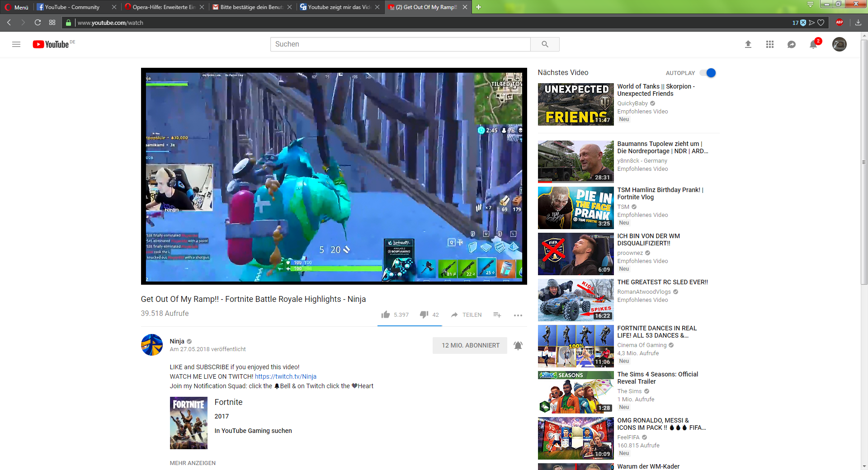The width and height of the screenshot is (868, 470).
Task: Click the browser address bar URL
Action: click(110, 23)
